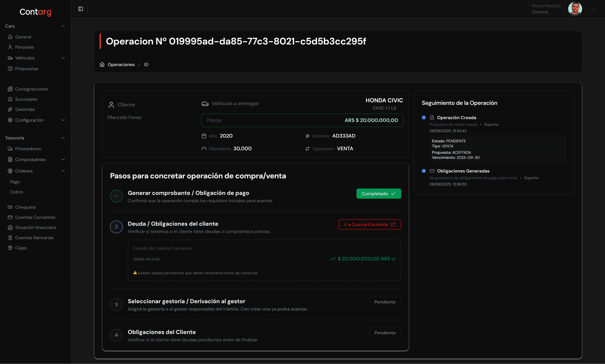The width and height of the screenshot is (605, 364).
Task: Click the completed step one check circle
Action: [x=116, y=196]
